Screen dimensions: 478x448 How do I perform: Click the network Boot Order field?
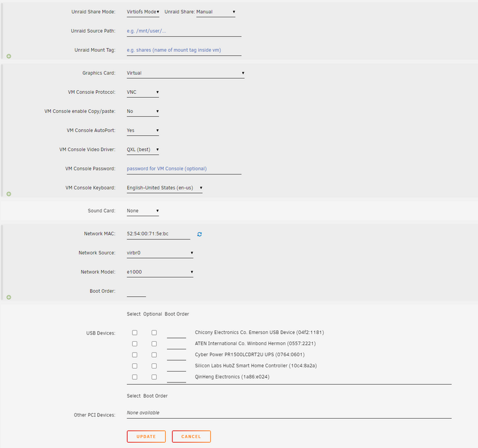pyautogui.click(x=136, y=291)
